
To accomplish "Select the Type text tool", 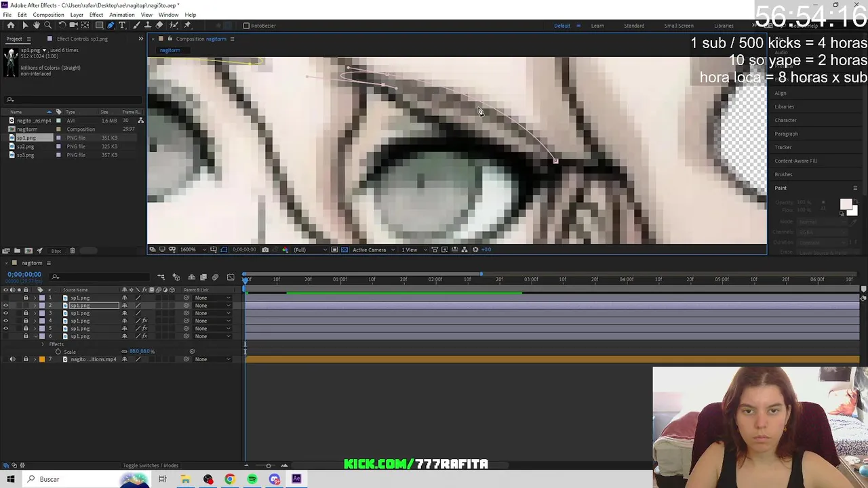I will point(122,25).
